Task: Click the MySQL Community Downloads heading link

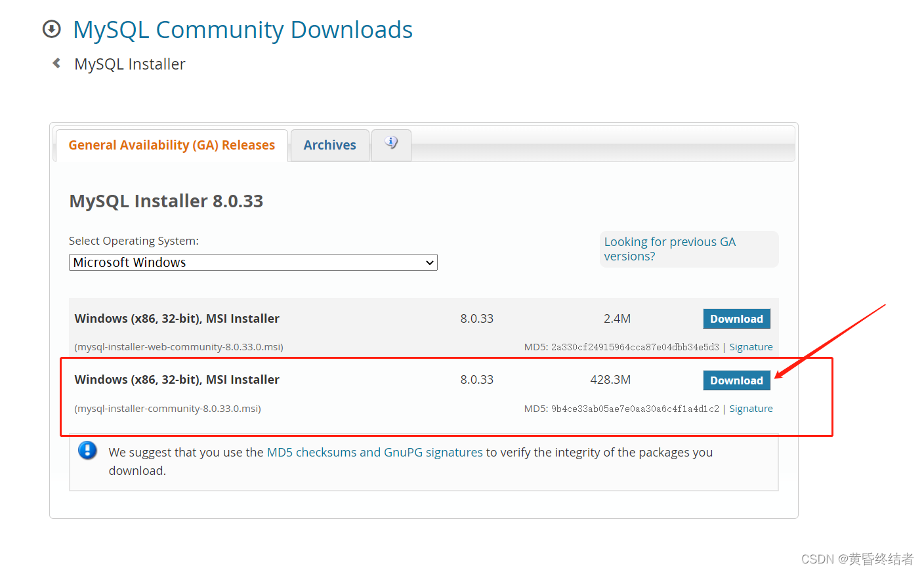Action: 243,30
